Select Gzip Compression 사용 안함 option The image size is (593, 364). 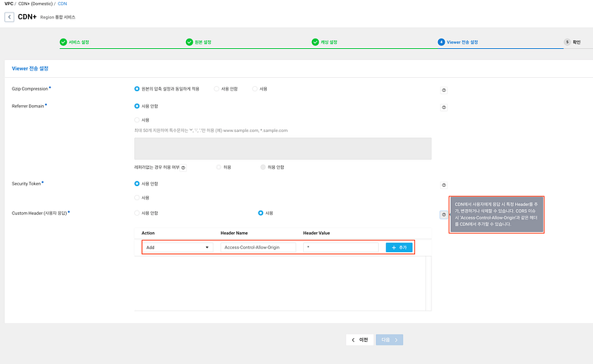[216, 88]
